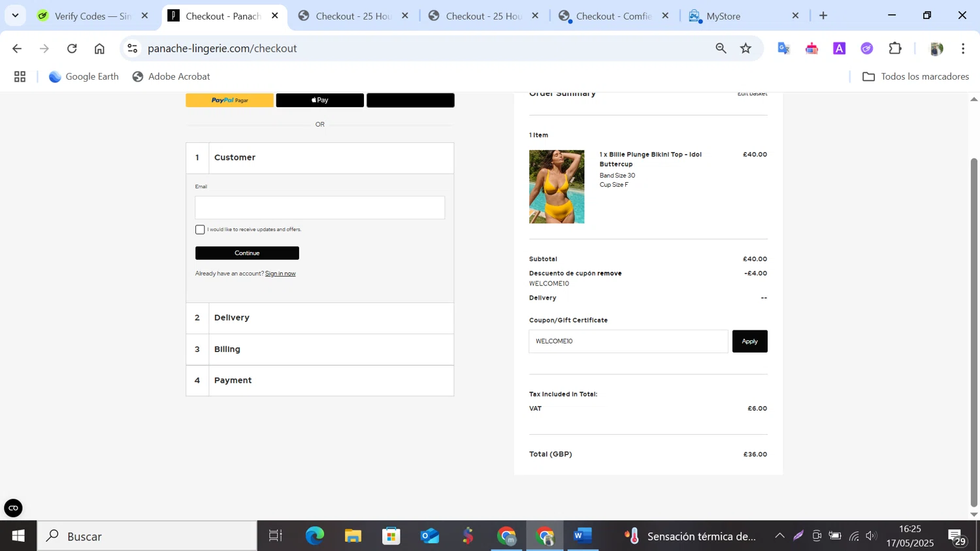This screenshot has height=551, width=980.
Task: Open the Billie Plunge Bikini Top thumbnail
Action: [x=557, y=187]
